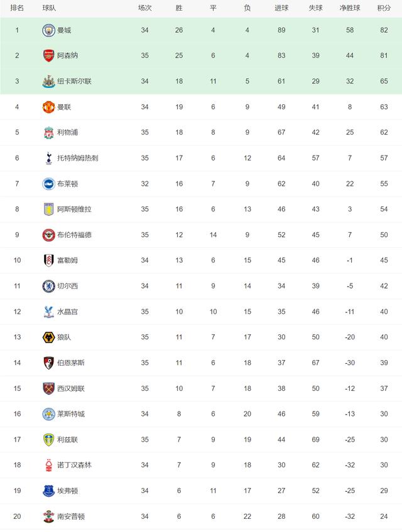Click the Chelsea club crest icon
The image size is (402, 532).
(48, 286)
